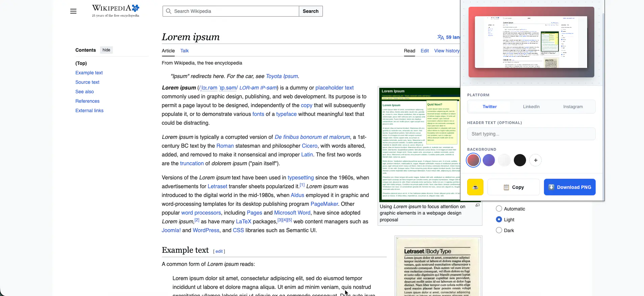Image resolution: width=644 pixels, height=296 pixels.
Task: Click Download PNG button
Action: pos(570,187)
